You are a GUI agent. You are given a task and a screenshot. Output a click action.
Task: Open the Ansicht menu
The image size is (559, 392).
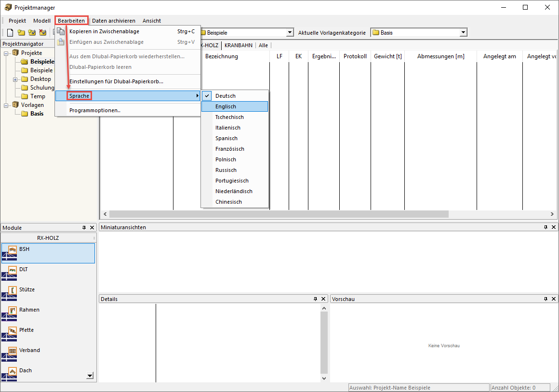coord(152,21)
